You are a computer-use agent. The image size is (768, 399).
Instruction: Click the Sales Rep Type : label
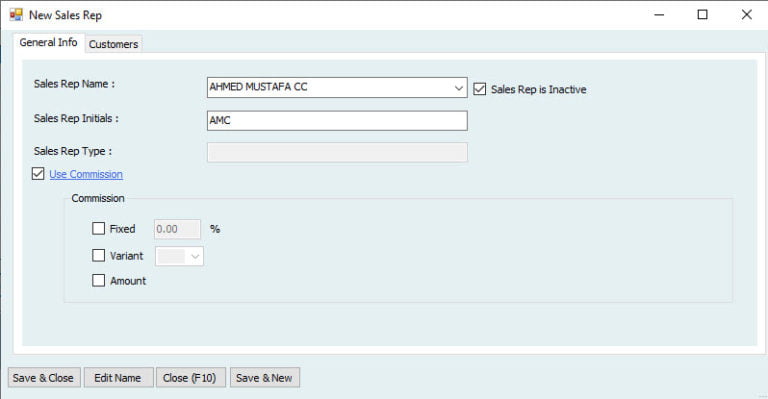click(72, 151)
